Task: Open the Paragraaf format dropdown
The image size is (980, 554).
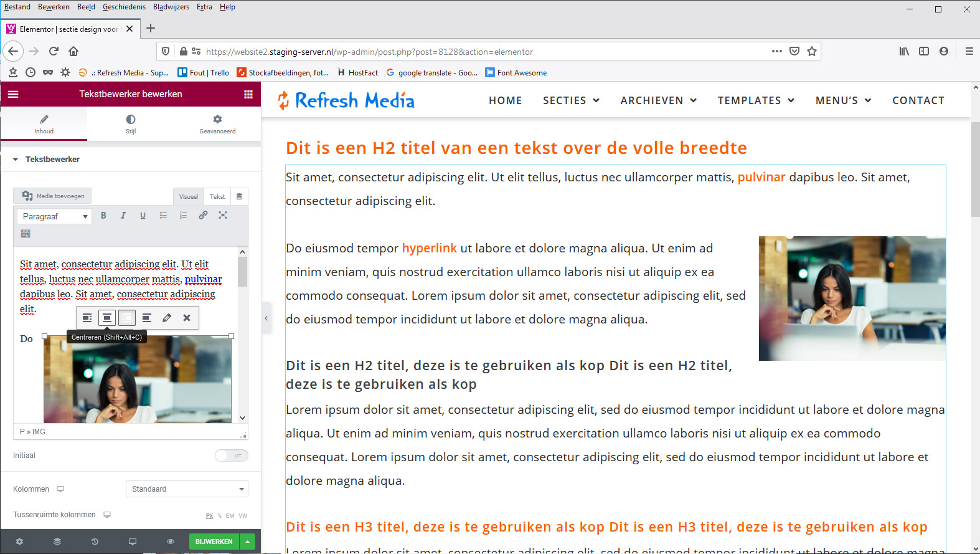Action: point(54,216)
